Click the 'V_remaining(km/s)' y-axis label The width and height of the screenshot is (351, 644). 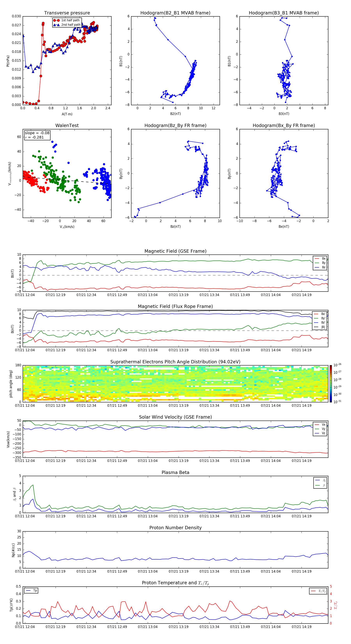click(x=10, y=173)
